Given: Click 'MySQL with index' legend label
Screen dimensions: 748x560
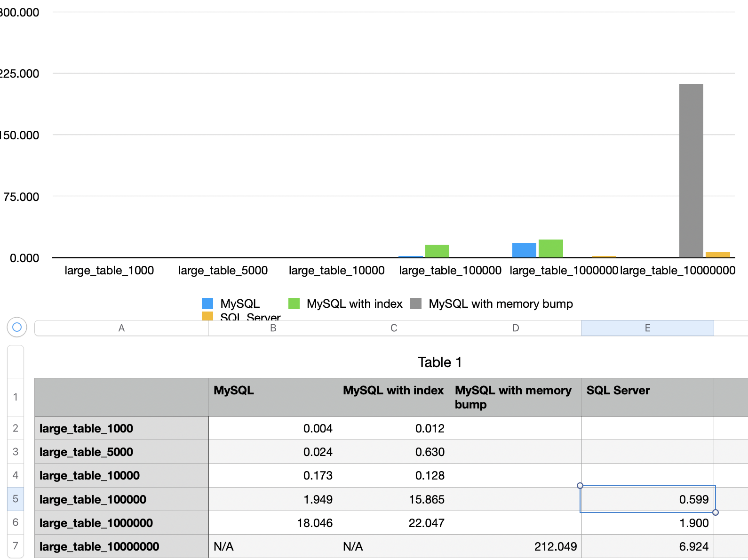Looking at the screenshot, I should tap(355, 304).
